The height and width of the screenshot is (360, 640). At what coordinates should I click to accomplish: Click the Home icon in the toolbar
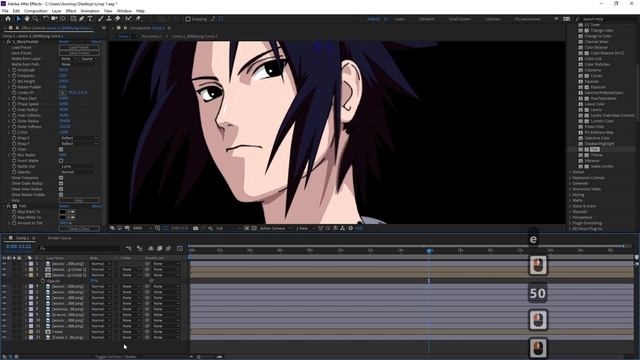click(x=8, y=19)
